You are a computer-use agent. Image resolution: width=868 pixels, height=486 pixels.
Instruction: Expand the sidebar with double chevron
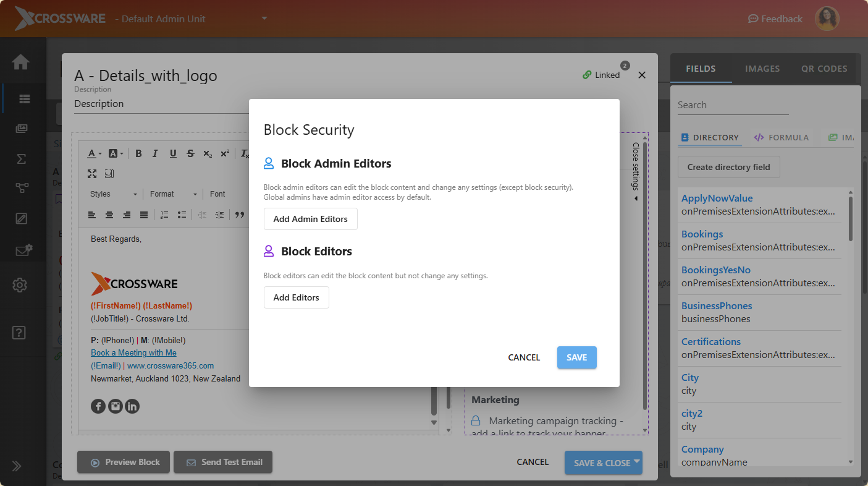pos(17,466)
